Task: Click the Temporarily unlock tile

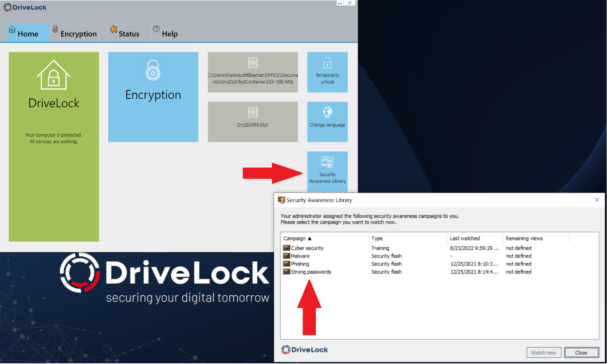Action: point(327,72)
